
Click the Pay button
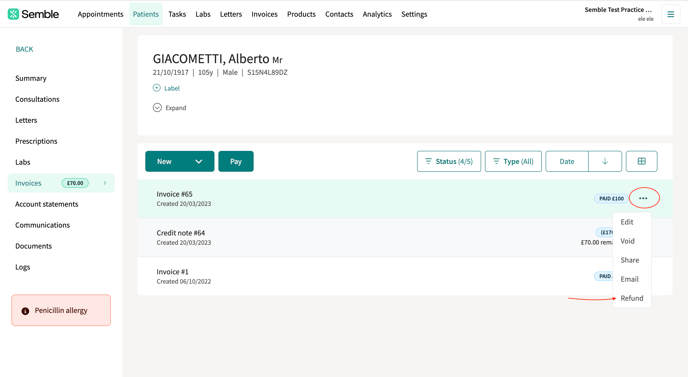pyautogui.click(x=236, y=161)
